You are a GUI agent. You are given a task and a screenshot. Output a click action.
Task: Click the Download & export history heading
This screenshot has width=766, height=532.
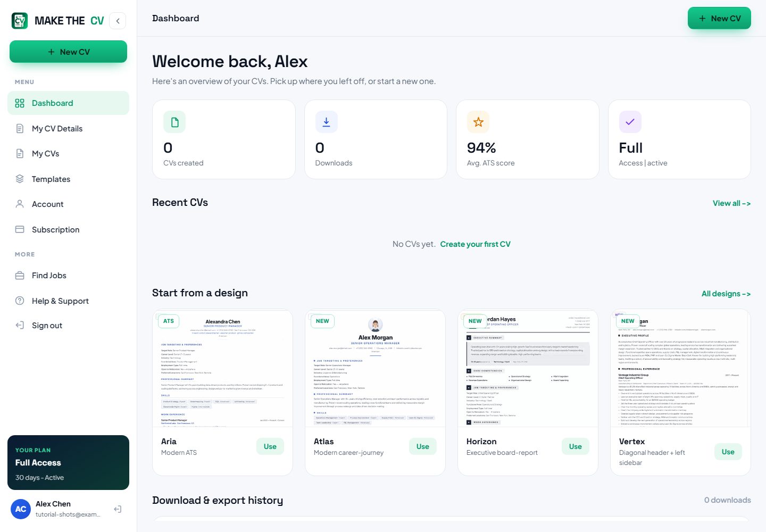(x=218, y=500)
